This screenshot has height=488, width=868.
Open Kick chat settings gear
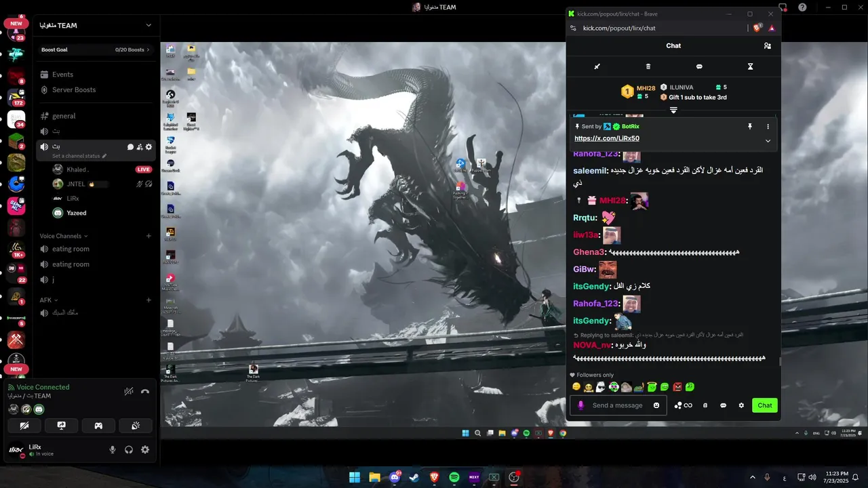pos(741,405)
